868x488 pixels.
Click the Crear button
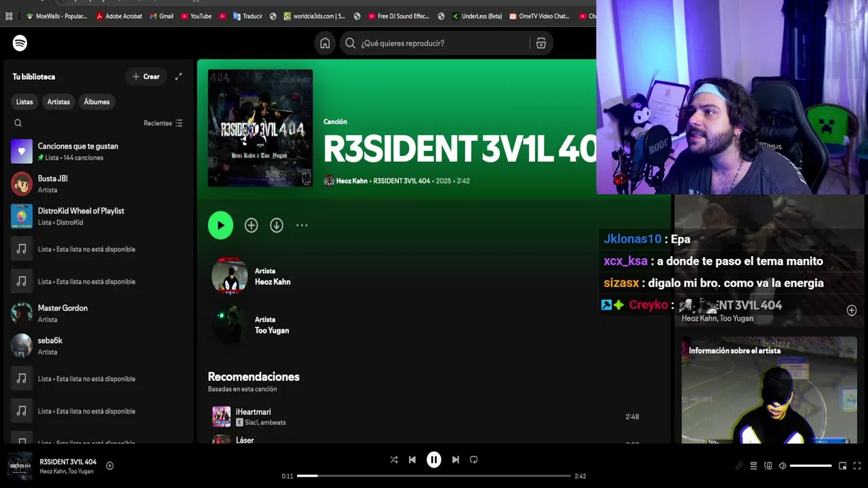point(146,77)
